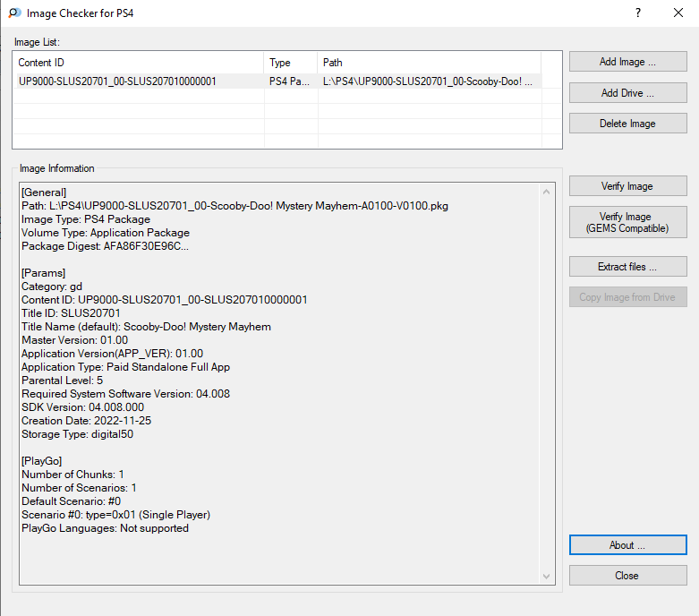Click the [General] section heading text

pos(44,192)
